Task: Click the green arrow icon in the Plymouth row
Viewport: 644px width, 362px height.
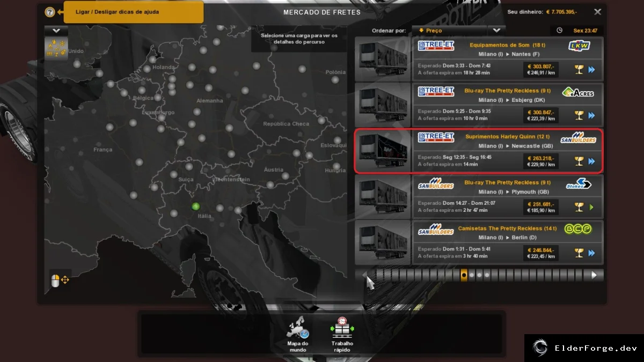Action: [x=591, y=207]
